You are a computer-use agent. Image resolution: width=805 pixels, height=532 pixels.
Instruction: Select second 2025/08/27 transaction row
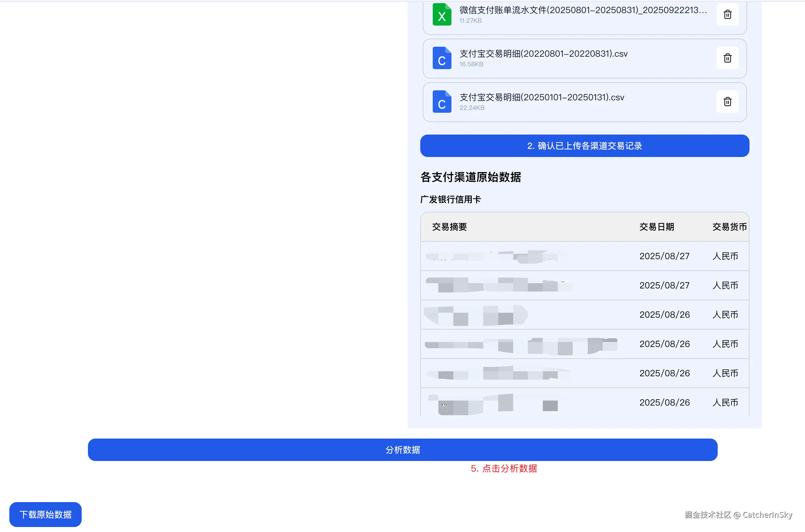[664, 285]
